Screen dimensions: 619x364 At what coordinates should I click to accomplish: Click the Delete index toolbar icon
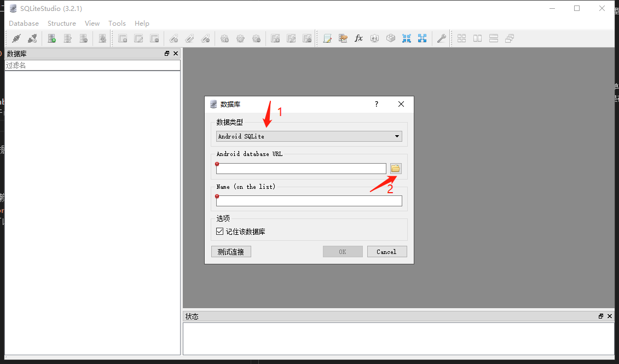[x=205, y=38]
